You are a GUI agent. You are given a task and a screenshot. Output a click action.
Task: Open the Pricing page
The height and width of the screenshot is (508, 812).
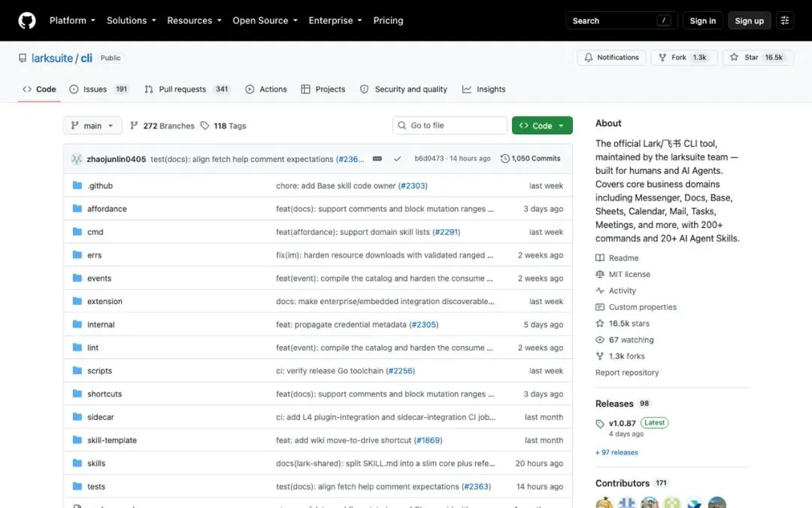pyautogui.click(x=388, y=21)
